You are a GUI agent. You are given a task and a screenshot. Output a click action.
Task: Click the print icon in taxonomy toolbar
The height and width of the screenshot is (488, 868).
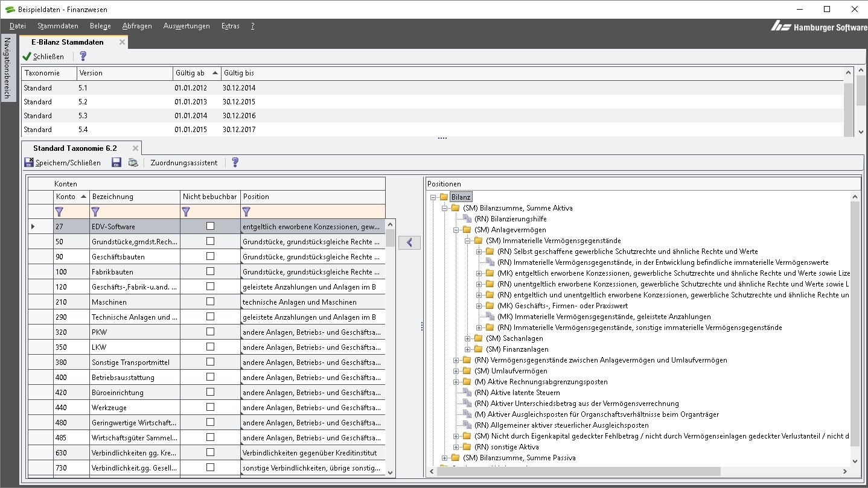click(x=133, y=162)
